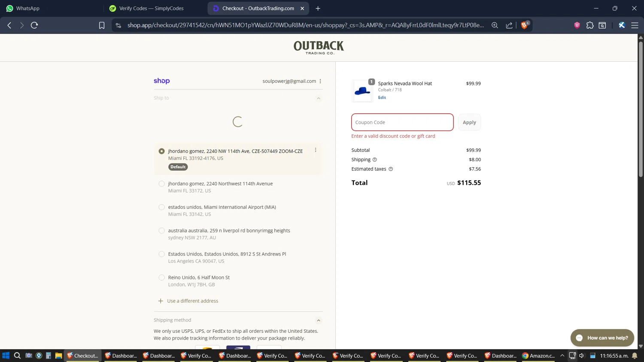Click the Sparks Nevada Wool Hat thumbnail
This screenshot has width=644, height=362.
[x=362, y=90]
